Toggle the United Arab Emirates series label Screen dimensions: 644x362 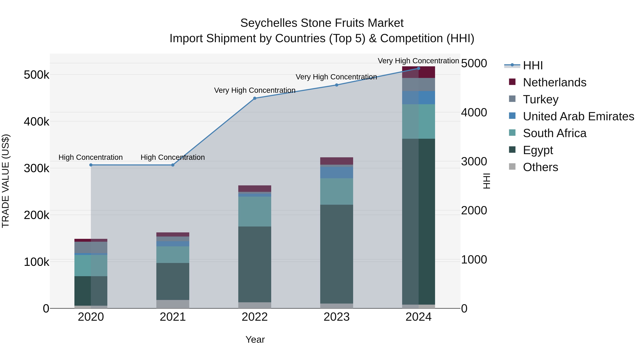[x=579, y=116]
